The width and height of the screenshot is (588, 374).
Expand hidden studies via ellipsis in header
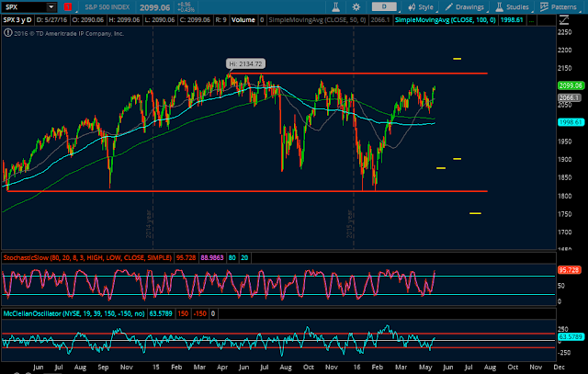pos(531,20)
